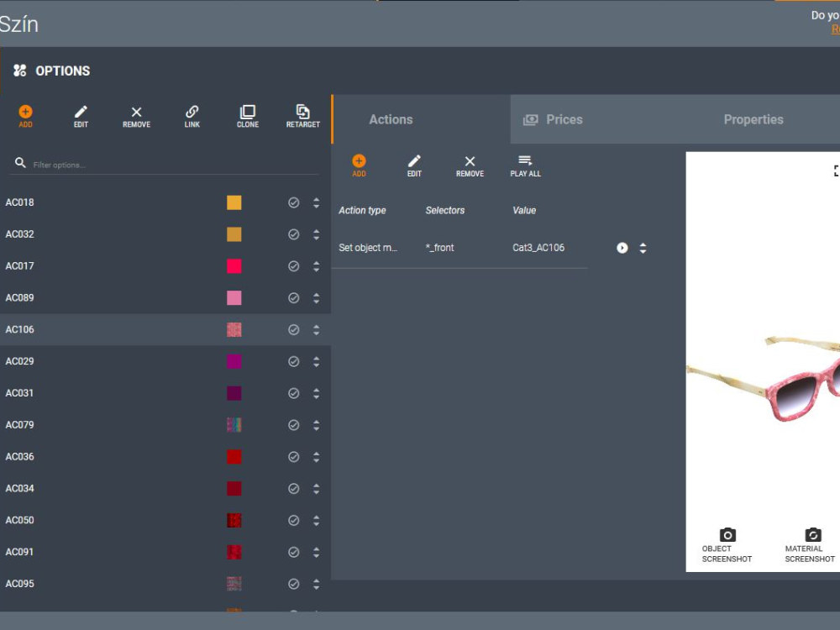Click the reorder arrows for AC018

point(316,202)
